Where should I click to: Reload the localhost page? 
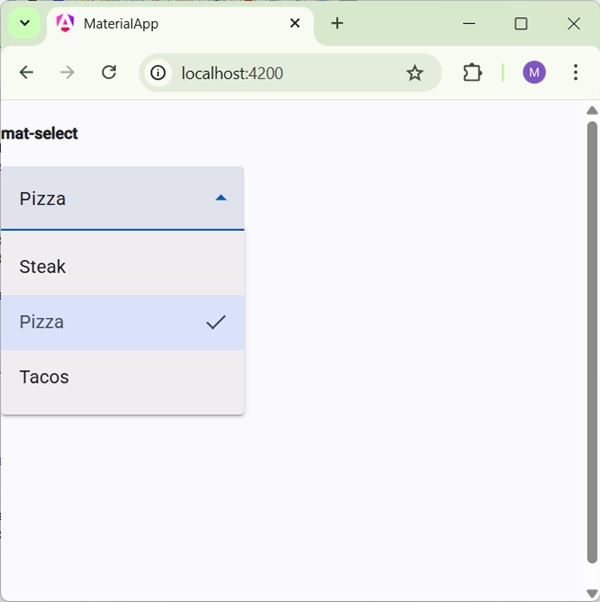pyautogui.click(x=110, y=72)
